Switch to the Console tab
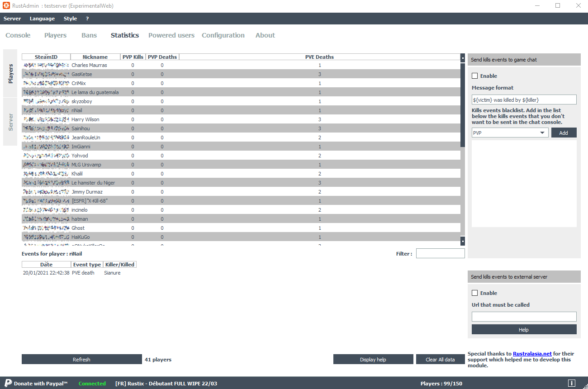The image size is (588, 389). [18, 35]
